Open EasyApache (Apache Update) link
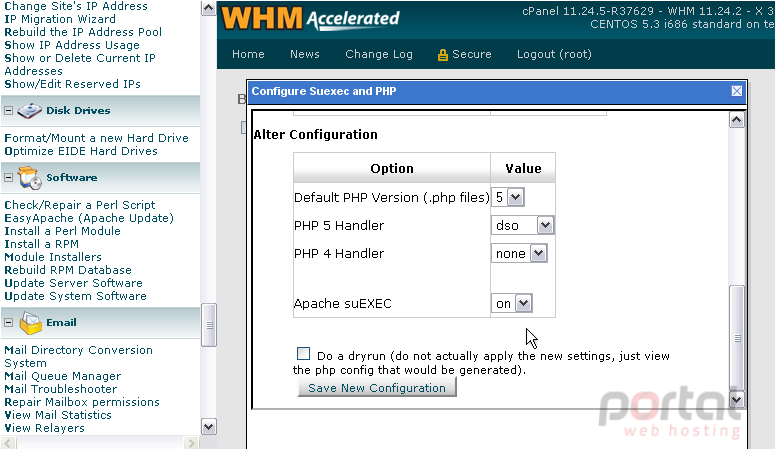 pyautogui.click(x=89, y=218)
